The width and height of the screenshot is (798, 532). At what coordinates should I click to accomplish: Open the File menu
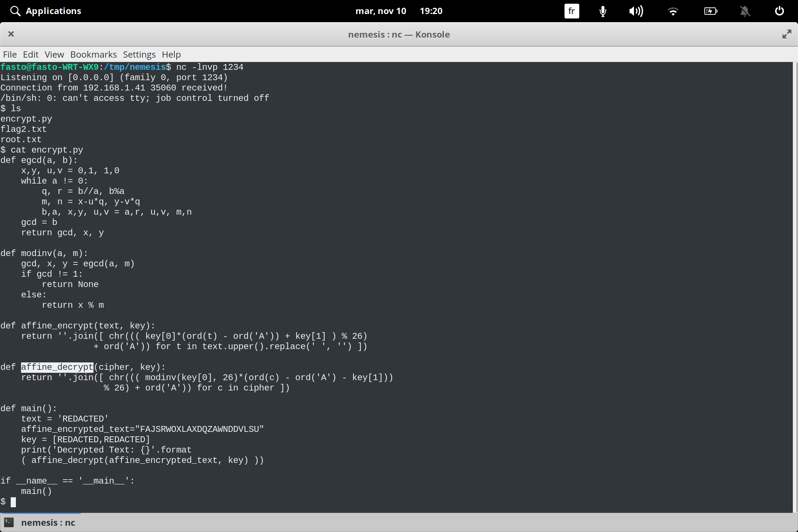point(10,54)
